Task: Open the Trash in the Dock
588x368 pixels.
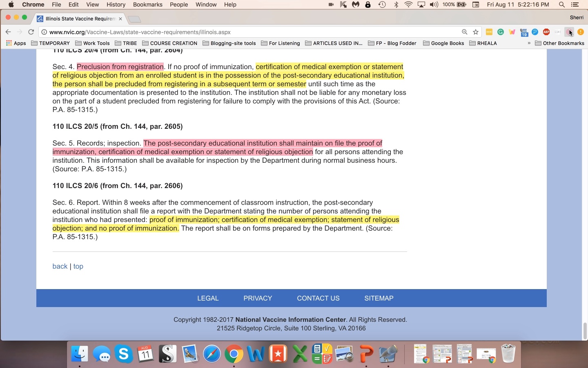Action: (x=508, y=354)
